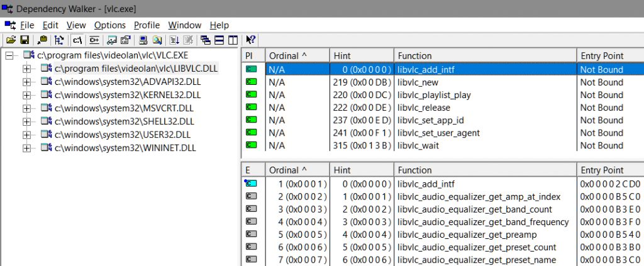Click Configure Module Search Order icon
Image resolution: width=644 pixels, height=266 pixels.
click(x=157, y=40)
